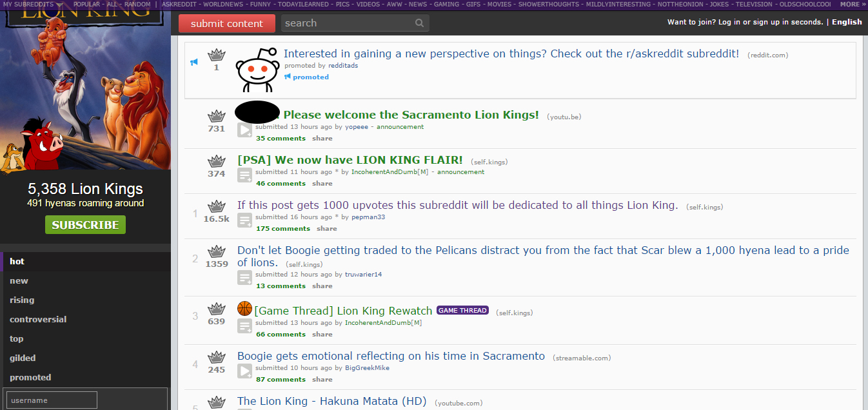
Task: Open the My Subreddits dropdown
Action: (33, 4)
